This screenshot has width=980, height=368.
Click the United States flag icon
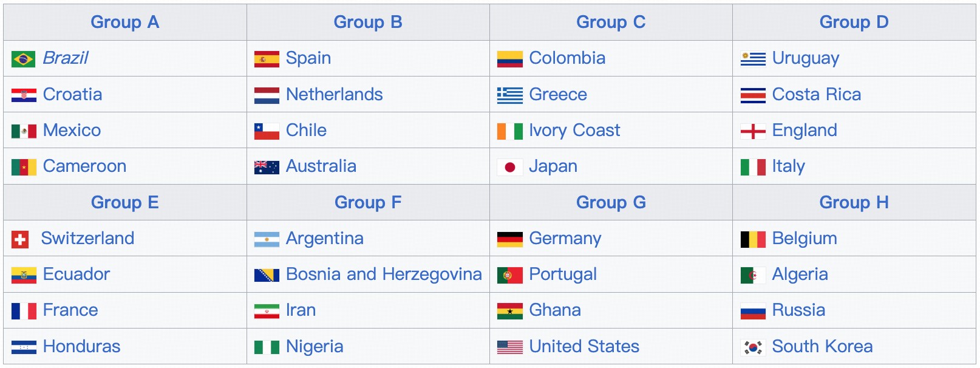pos(509,347)
